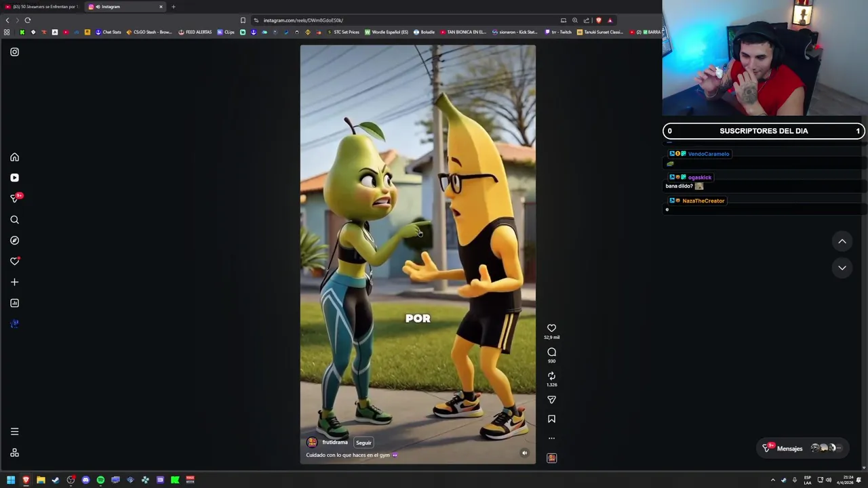The width and height of the screenshot is (868, 488).
Task: Open the reel comments bubble
Action: point(551,352)
